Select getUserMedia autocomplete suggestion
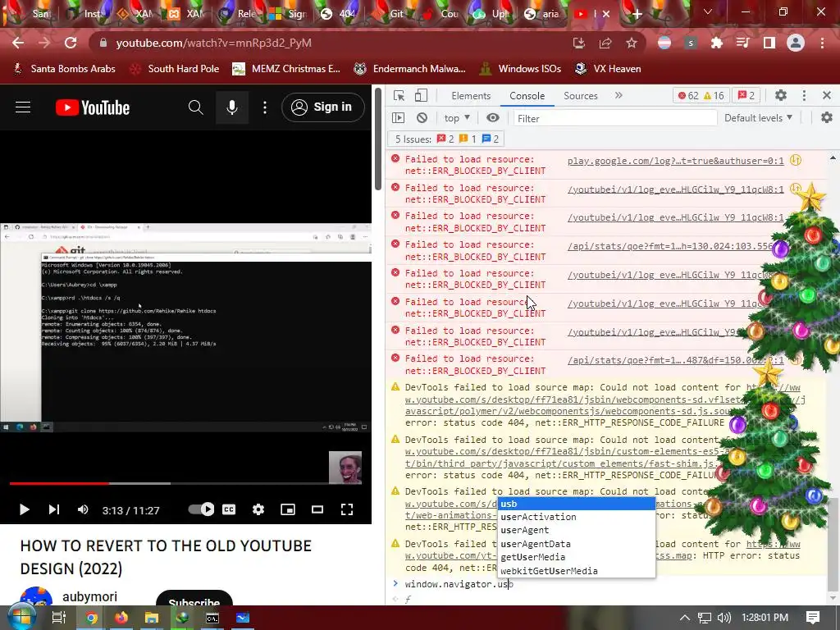Image resolution: width=840 pixels, height=630 pixels. (577, 557)
